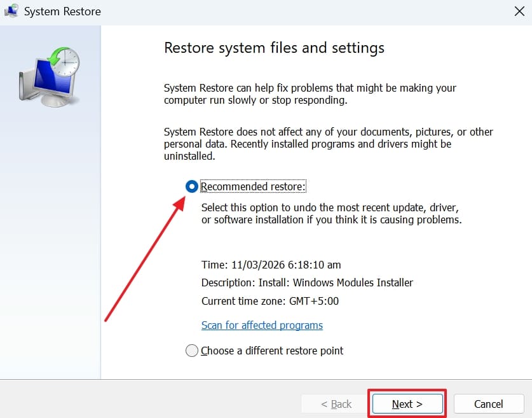Click the description "Install: Windows Modules Installer"

[307, 282]
